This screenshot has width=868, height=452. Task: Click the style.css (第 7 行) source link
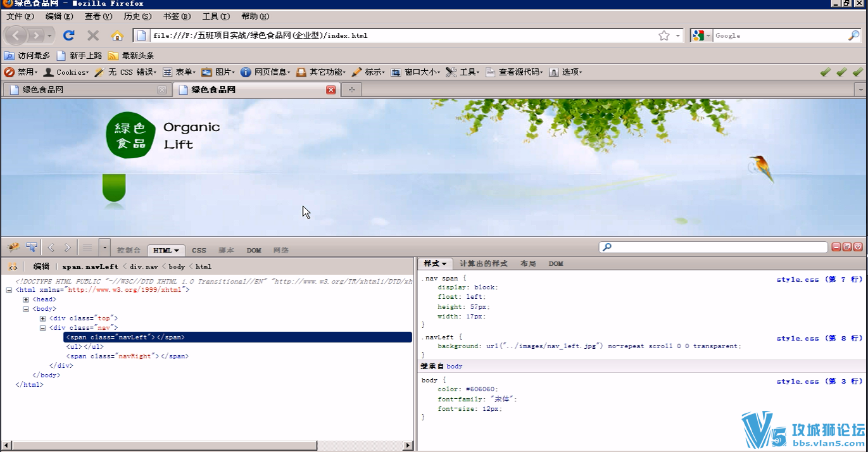(x=819, y=279)
